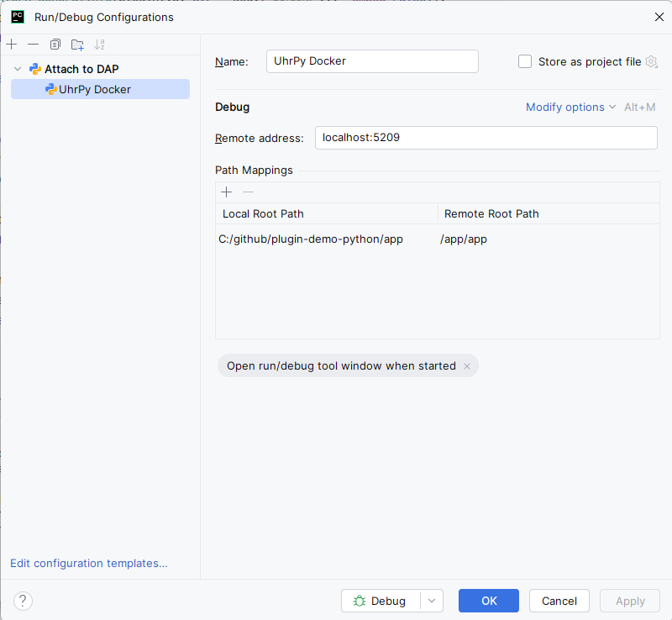Click the Local Root Path column header
This screenshot has height=620, width=672.
click(x=327, y=213)
